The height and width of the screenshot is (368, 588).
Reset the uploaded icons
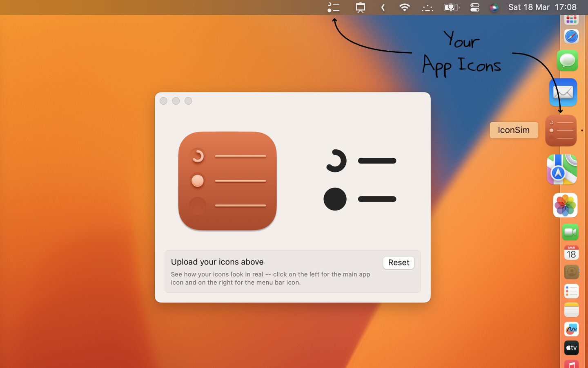(x=399, y=263)
